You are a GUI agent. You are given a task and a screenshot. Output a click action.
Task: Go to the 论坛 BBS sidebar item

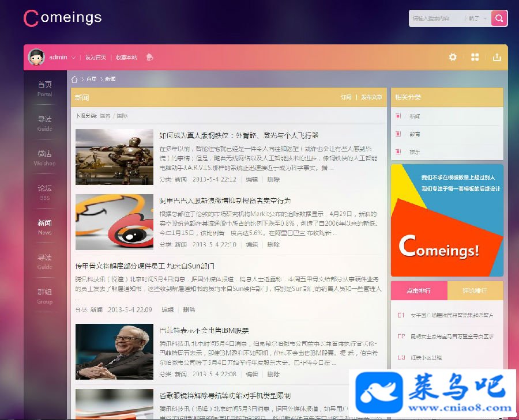(44, 192)
